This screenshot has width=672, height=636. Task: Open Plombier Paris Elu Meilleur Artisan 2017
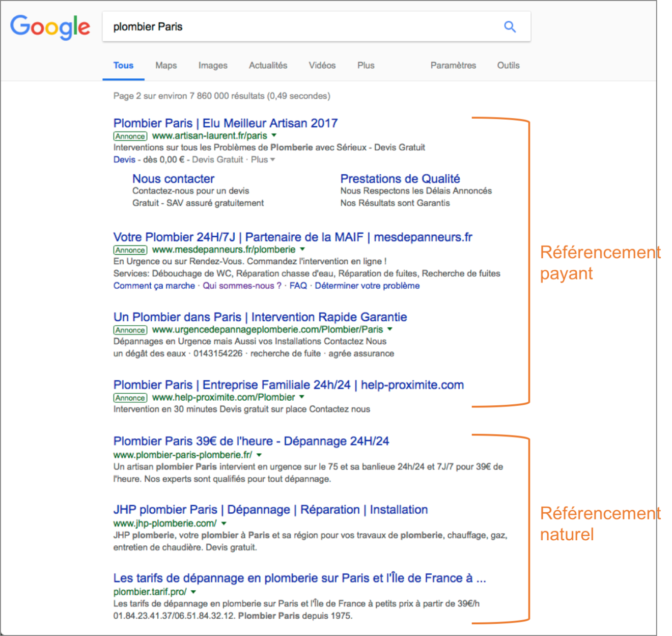click(225, 123)
